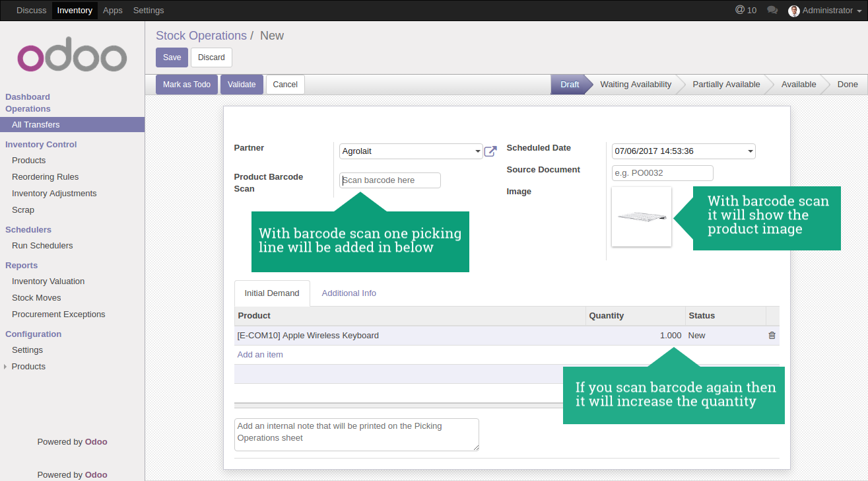
Task: Click the Schedulers sidebar heading
Action: pos(28,230)
